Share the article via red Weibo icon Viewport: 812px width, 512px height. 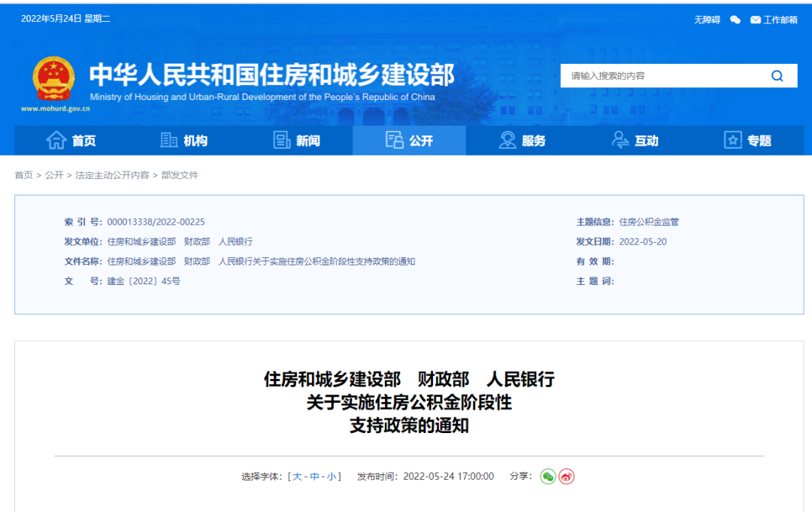click(567, 476)
